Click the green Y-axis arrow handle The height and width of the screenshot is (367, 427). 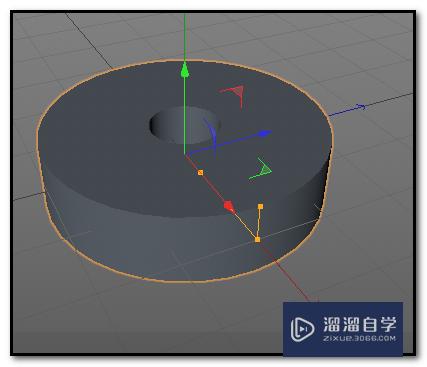[185, 70]
